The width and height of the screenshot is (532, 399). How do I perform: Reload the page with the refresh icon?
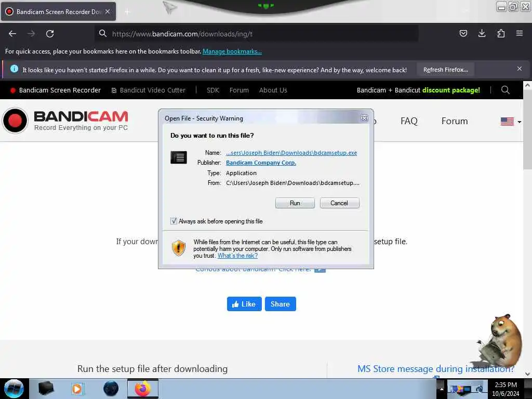[50, 34]
